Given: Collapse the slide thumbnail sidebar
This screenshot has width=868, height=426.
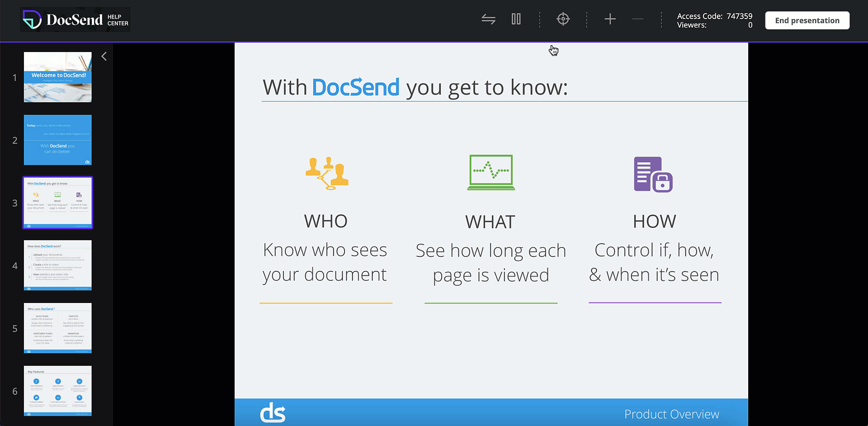Looking at the screenshot, I should point(104,56).
